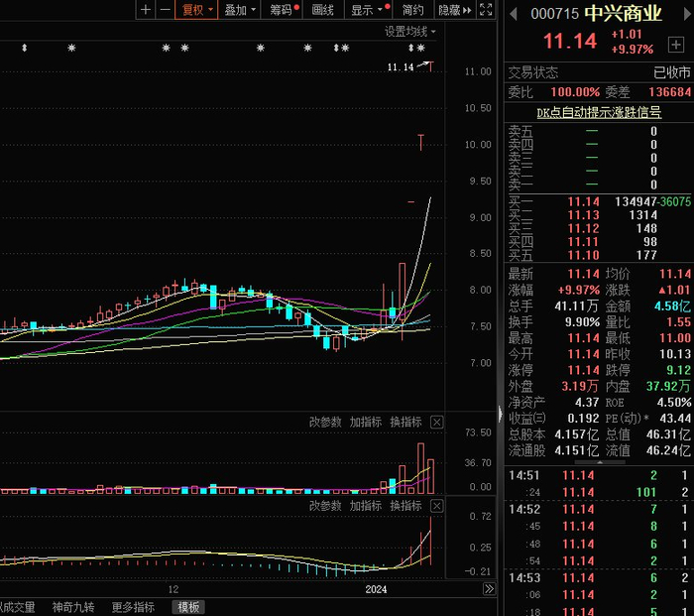Switch to 神奇九转 indicator tab
The image size is (694, 616).
(x=73, y=607)
